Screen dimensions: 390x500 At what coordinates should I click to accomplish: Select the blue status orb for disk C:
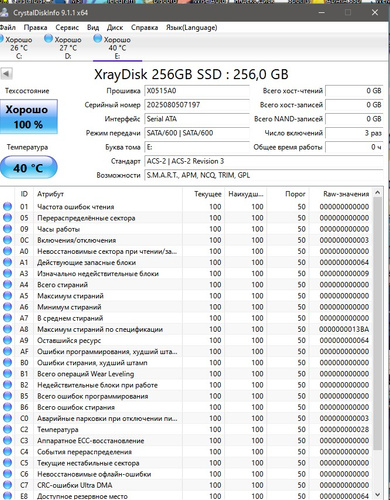point(1,39)
